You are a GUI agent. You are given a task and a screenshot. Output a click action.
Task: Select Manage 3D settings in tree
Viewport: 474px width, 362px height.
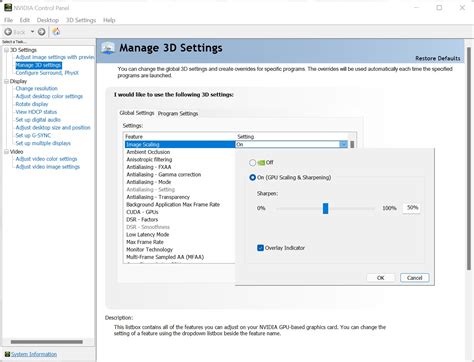[38, 65]
